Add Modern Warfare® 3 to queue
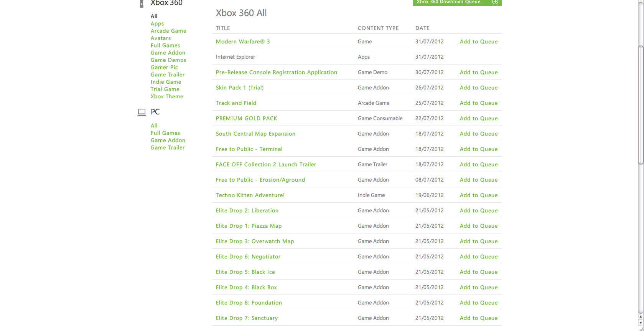The image size is (644, 331). pos(479,41)
